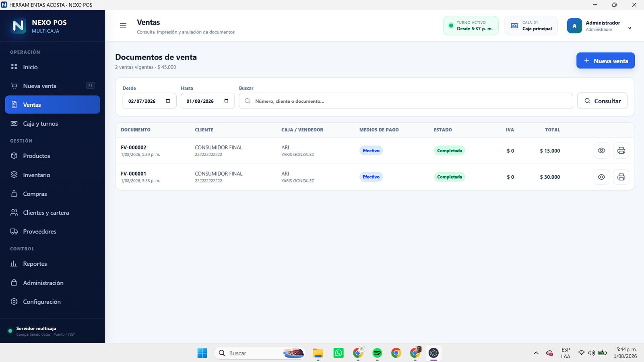
Task: Click the Caja principal register icon
Action: click(x=514, y=26)
